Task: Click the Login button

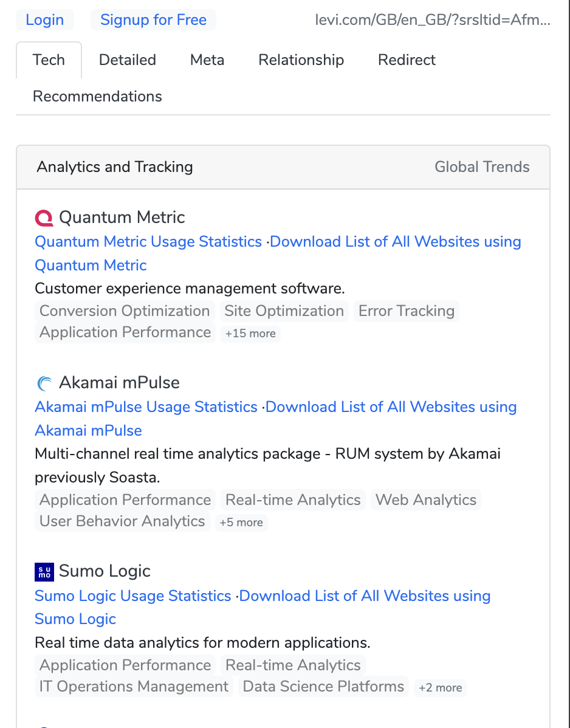Action: pyautogui.click(x=45, y=19)
